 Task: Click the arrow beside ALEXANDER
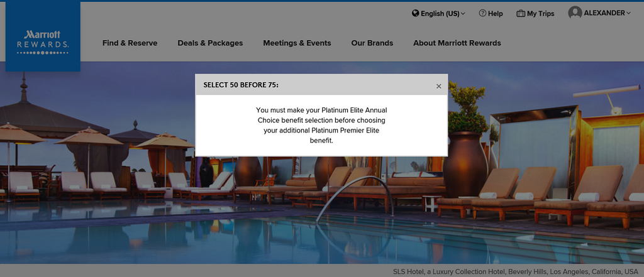(628, 13)
